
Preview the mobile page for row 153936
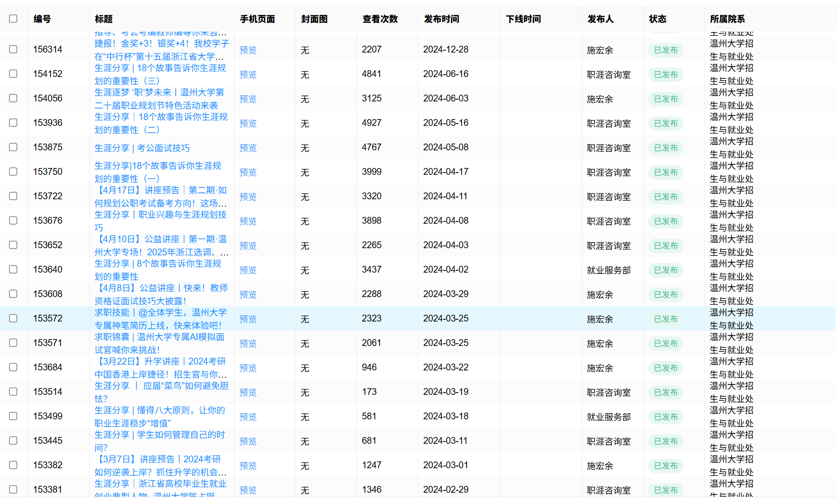248,124
